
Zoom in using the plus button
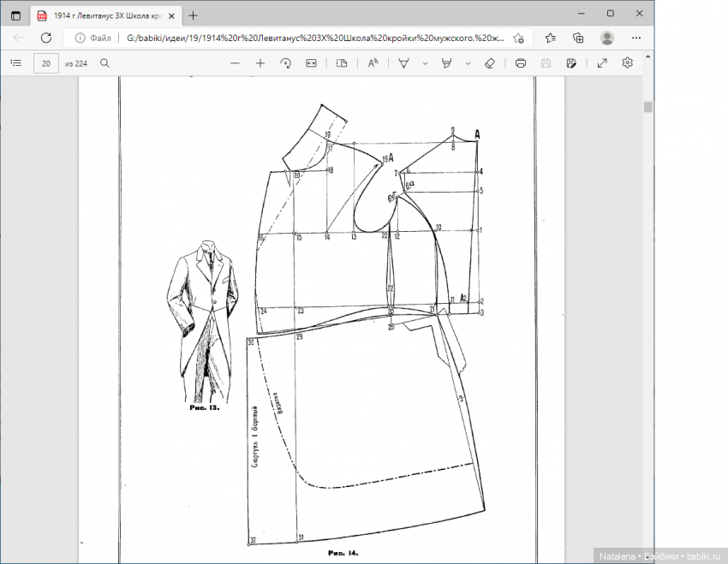(260, 62)
